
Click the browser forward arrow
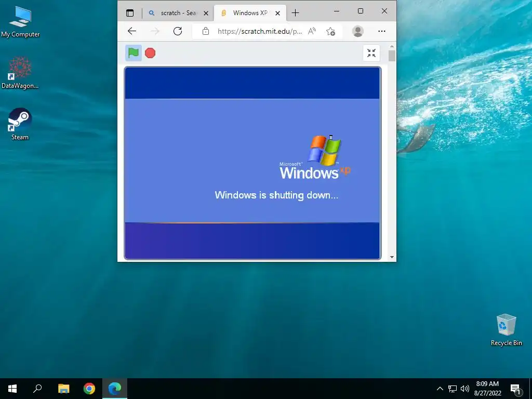coord(155,31)
